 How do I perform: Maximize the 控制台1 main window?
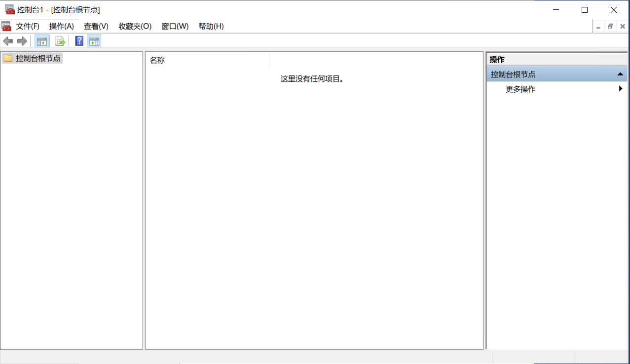(585, 9)
